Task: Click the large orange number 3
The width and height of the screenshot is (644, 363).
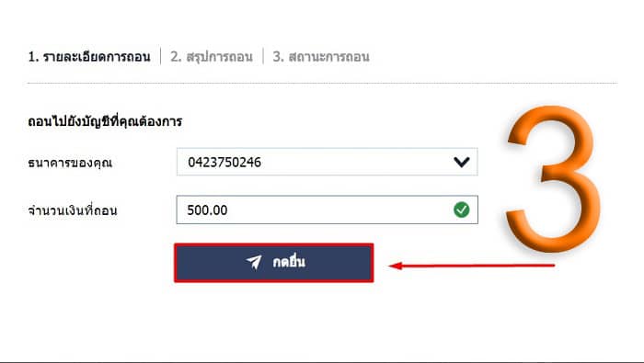Action: coord(553,179)
